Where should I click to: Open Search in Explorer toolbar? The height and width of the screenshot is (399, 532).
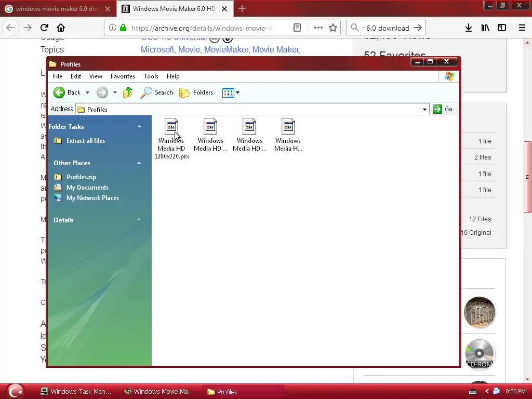pos(157,92)
